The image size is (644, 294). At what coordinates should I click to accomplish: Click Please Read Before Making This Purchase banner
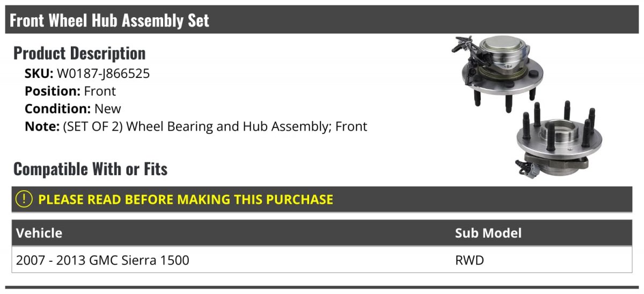(x=322, y=199)
